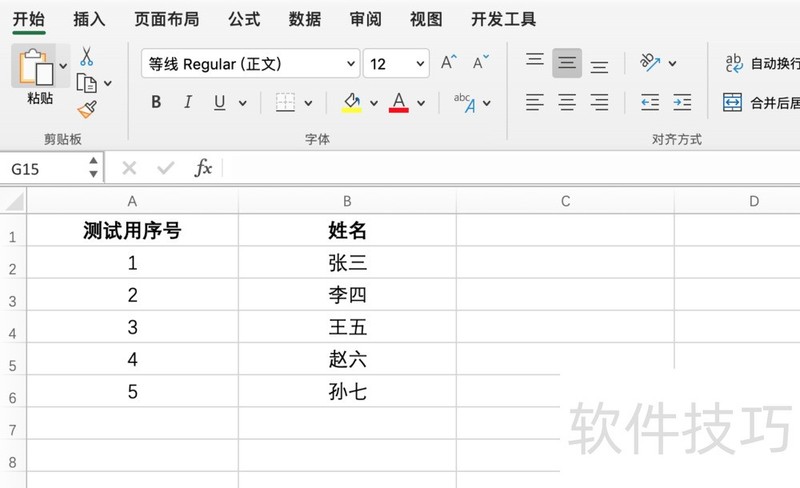
Task: Open the 页面布局 tab
Action: 166,19
